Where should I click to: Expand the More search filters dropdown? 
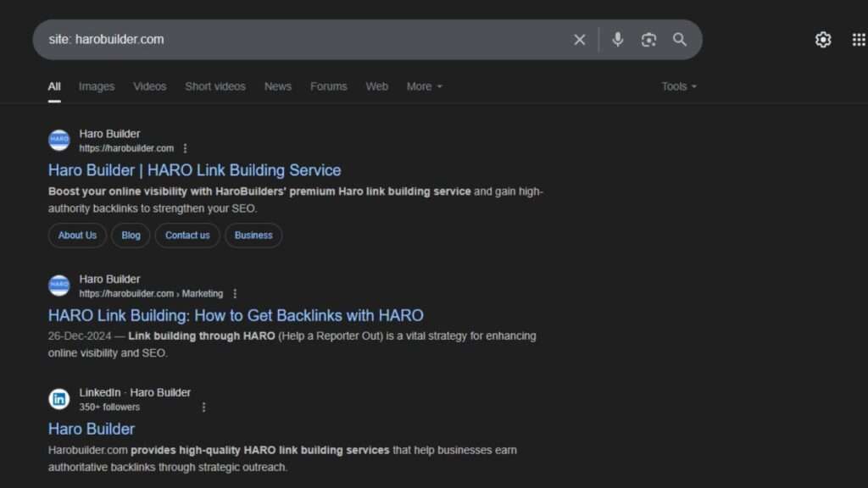[424, 86]
